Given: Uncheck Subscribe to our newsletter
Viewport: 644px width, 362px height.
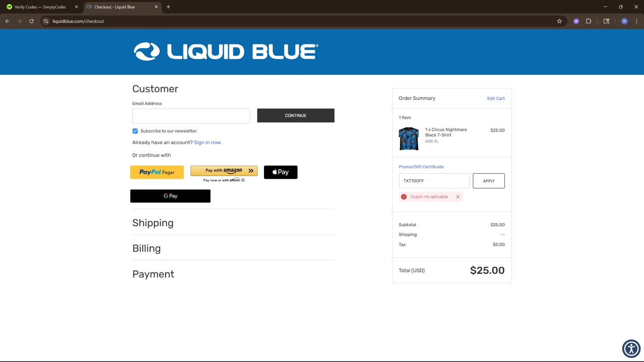Looking at the screenshot, I should 135,131.
